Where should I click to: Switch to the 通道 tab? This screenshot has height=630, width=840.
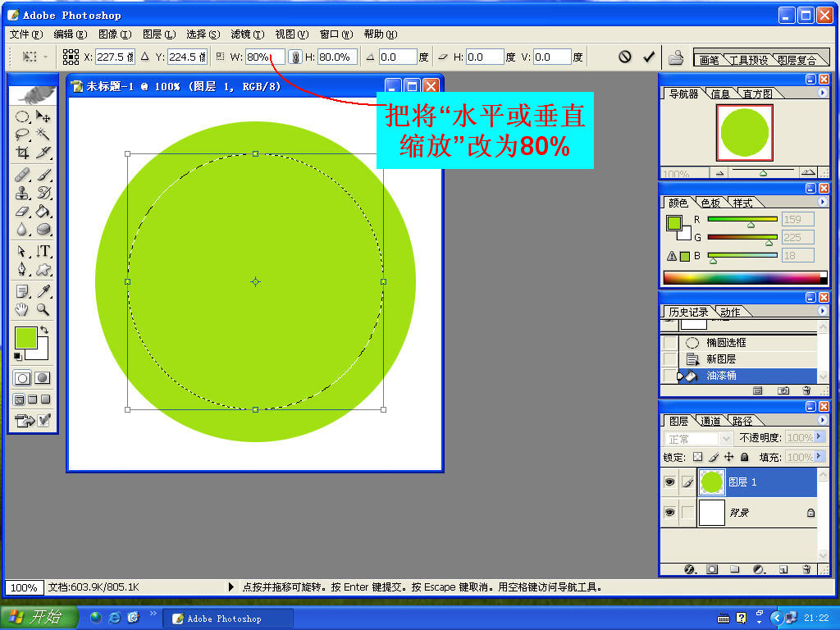(x=710, y=422)
